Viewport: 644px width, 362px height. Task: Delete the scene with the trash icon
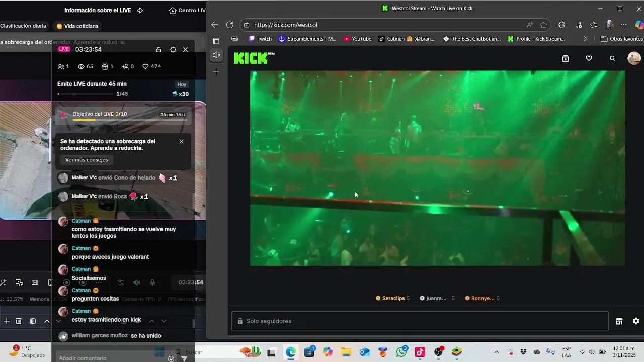click(19, 321)
